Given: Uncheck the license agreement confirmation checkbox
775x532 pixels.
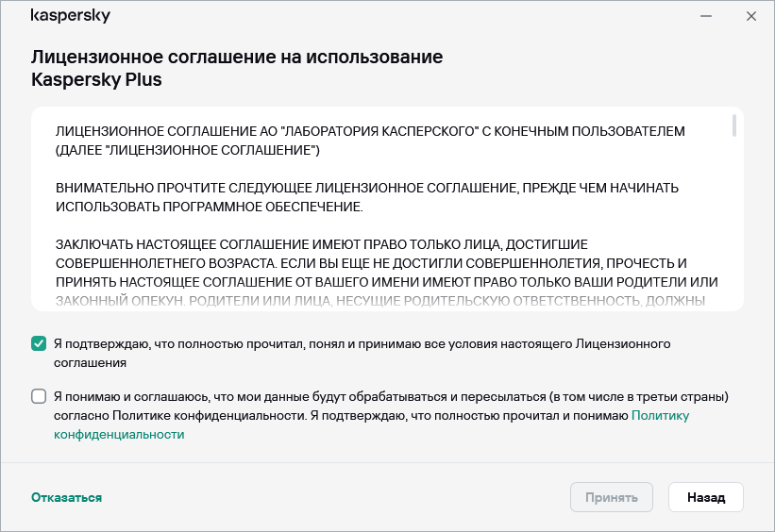Looking at the screenshot, I should click(39, 343).
